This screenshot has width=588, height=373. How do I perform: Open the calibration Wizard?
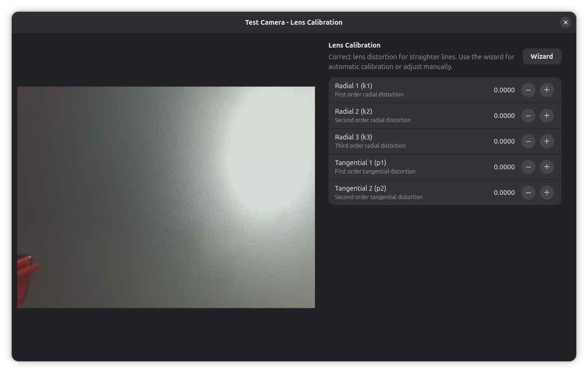coord(542,56)
